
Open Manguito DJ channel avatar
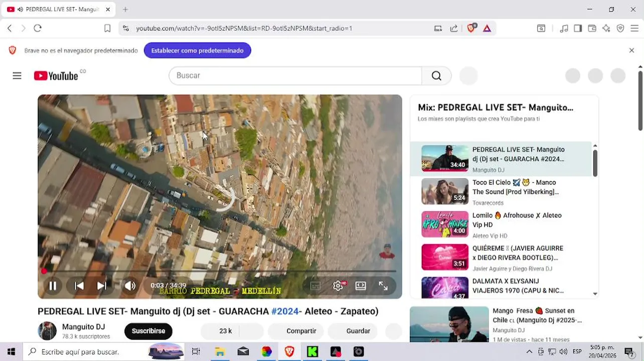click(47, 331)
